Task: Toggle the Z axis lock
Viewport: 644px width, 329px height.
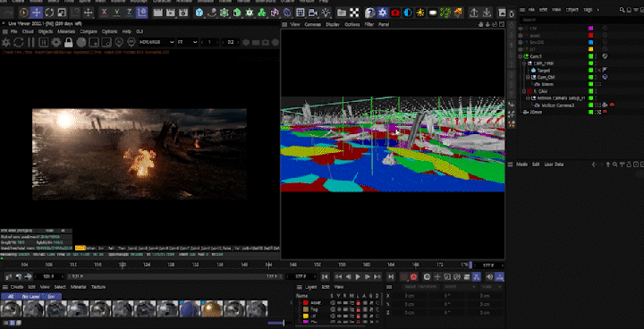Action: click(130, 13)
